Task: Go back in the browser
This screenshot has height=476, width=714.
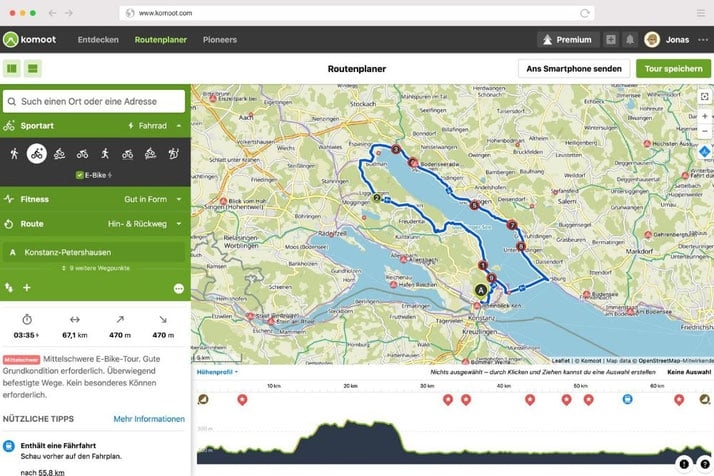Action: (52, 13)
